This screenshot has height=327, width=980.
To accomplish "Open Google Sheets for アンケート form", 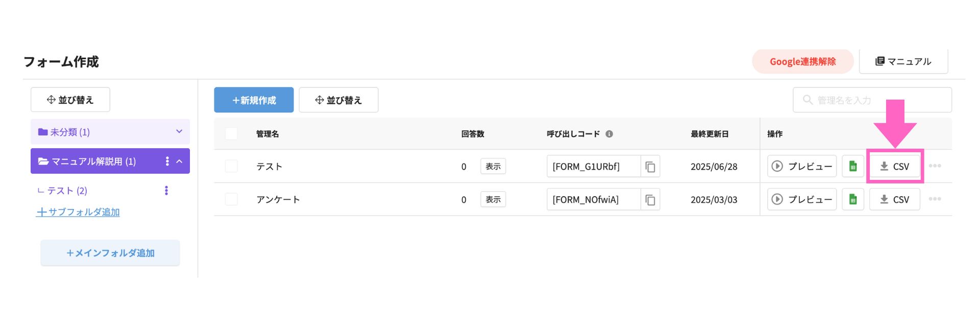I will pyautogui.click(x=852, y=200).
